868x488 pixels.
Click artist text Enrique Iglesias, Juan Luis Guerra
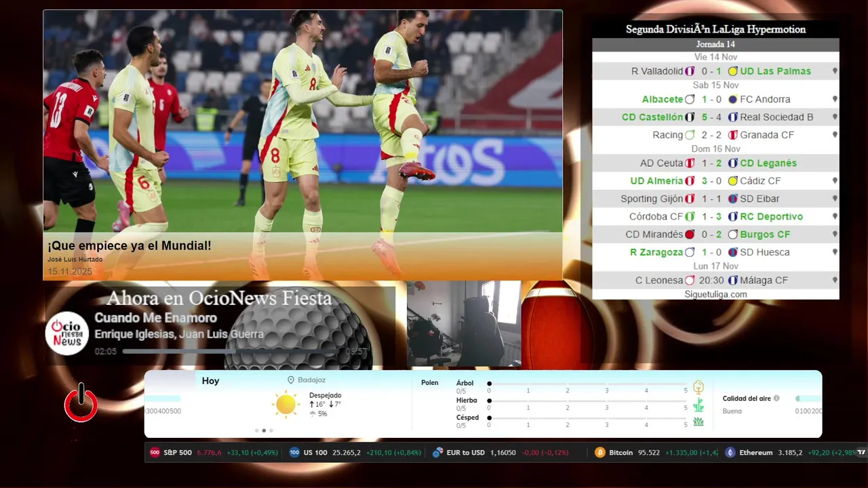[x=179, y=334]
